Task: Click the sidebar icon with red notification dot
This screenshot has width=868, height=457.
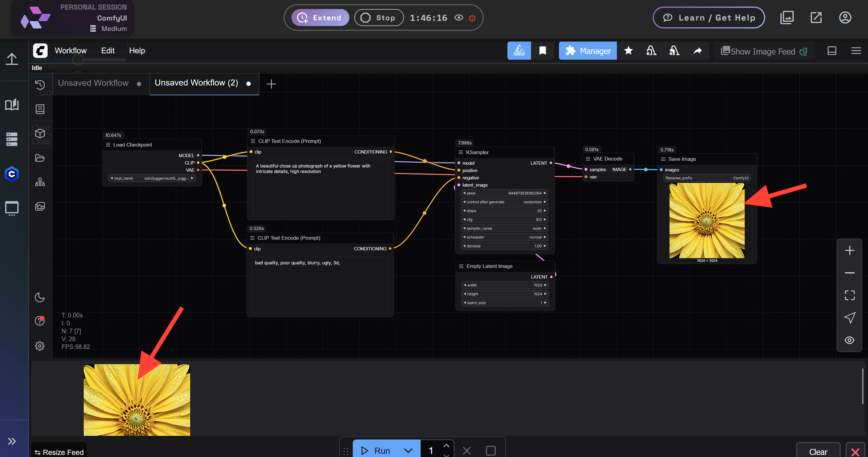Action: (x=39, y=321)
